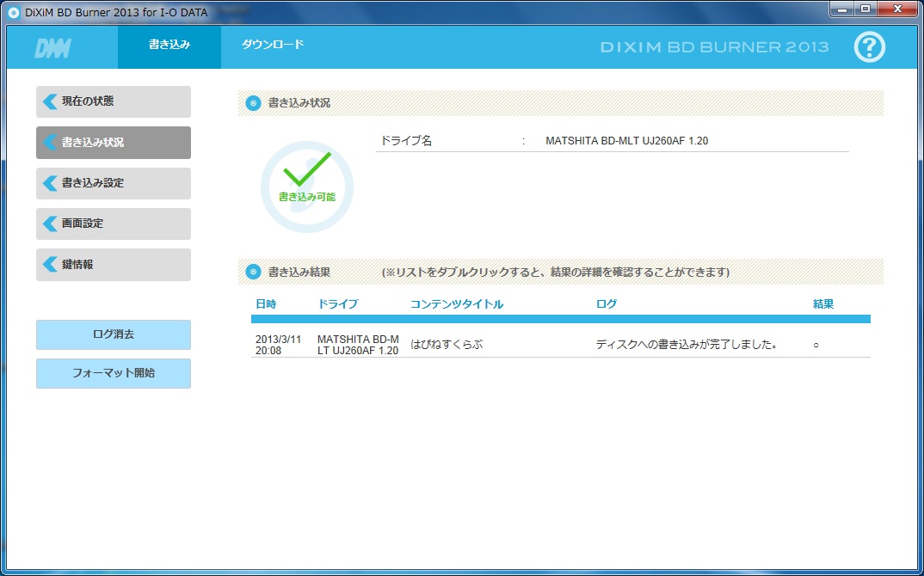Sort results by 日時 column header
The width and height of the screenshot is (924, 576).
coord(266,303)
